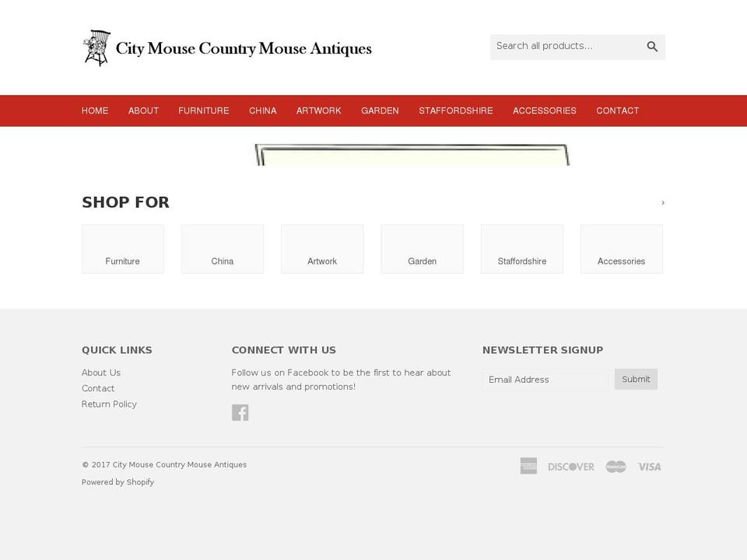The width and height of the screenshot is (747, 560).
Task: Open the CONTACT menu item
Action: coord(617,110)
